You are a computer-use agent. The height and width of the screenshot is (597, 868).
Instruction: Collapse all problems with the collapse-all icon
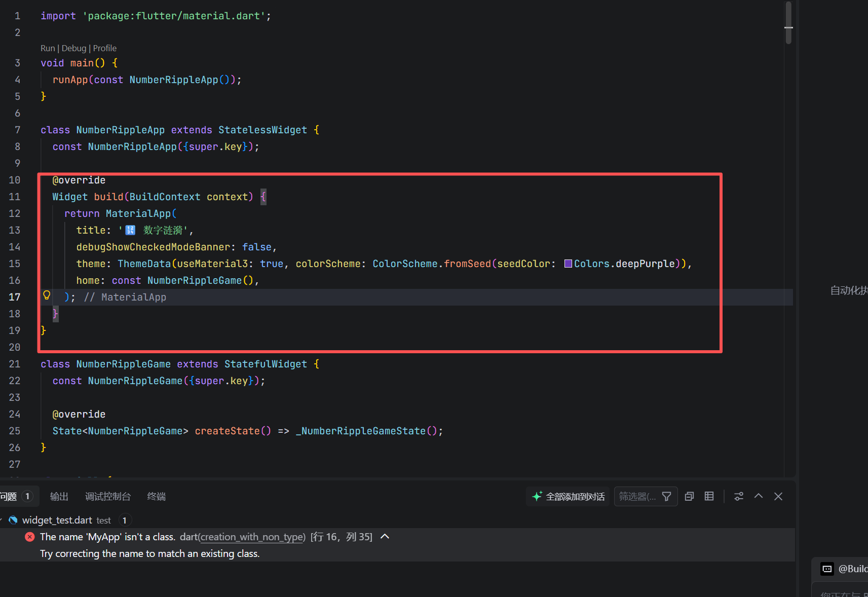pyautogui.click(x=689, y=497)
